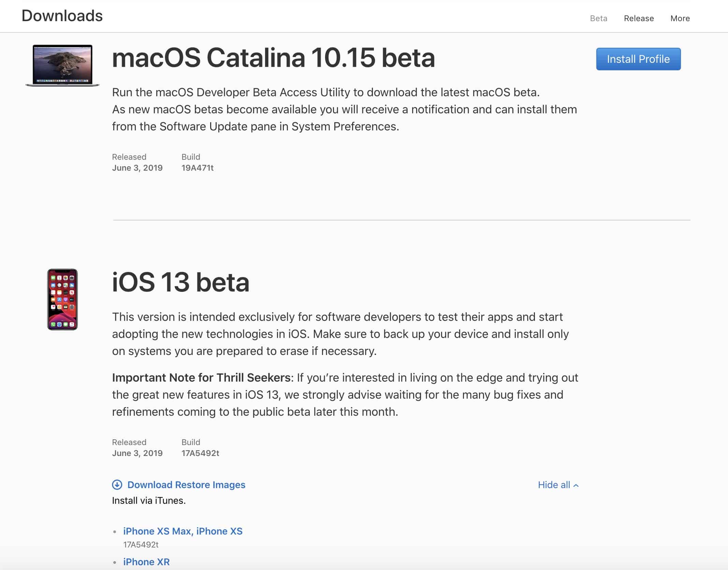Open the More menu
The image size is (728, 570).
[680, 18]
